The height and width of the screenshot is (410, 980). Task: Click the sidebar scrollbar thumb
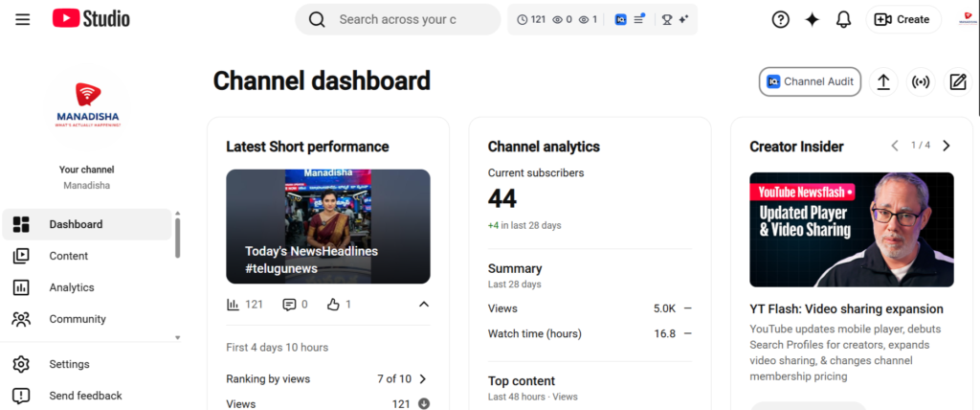pos(177,238)
